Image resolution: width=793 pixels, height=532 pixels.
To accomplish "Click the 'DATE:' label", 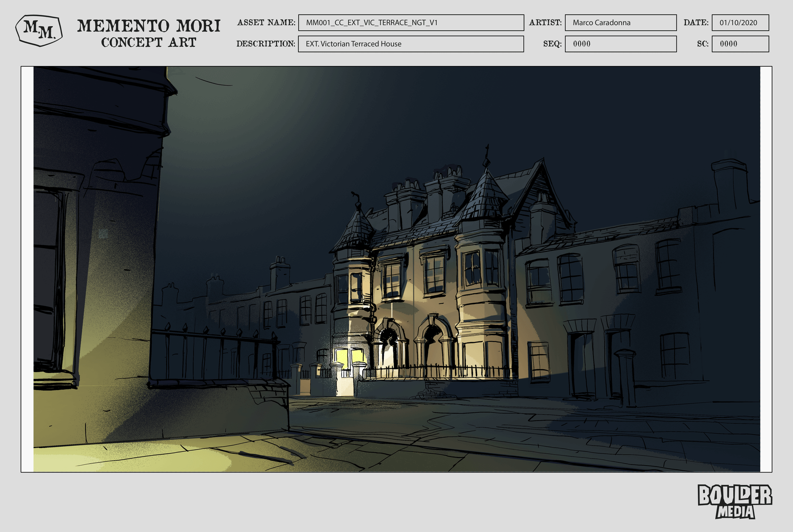I will [x=696, y=23].
